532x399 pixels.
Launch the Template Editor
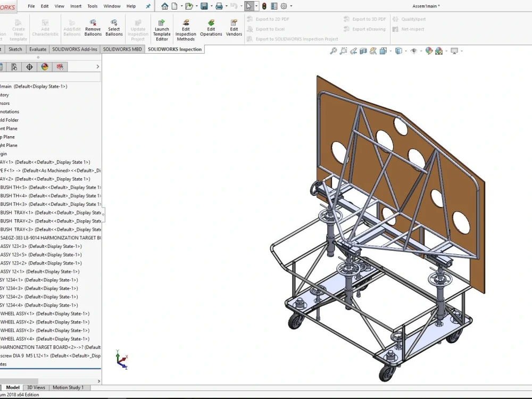[162, 28]
